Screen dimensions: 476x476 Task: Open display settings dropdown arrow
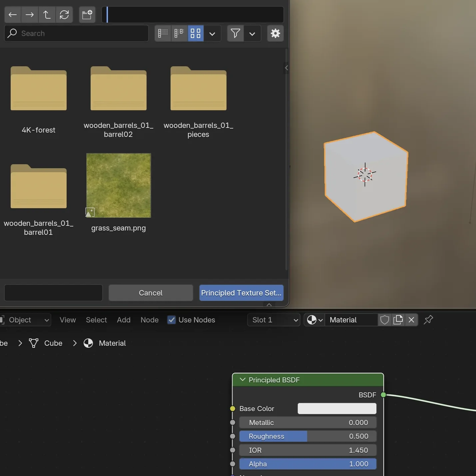point(212,33)
